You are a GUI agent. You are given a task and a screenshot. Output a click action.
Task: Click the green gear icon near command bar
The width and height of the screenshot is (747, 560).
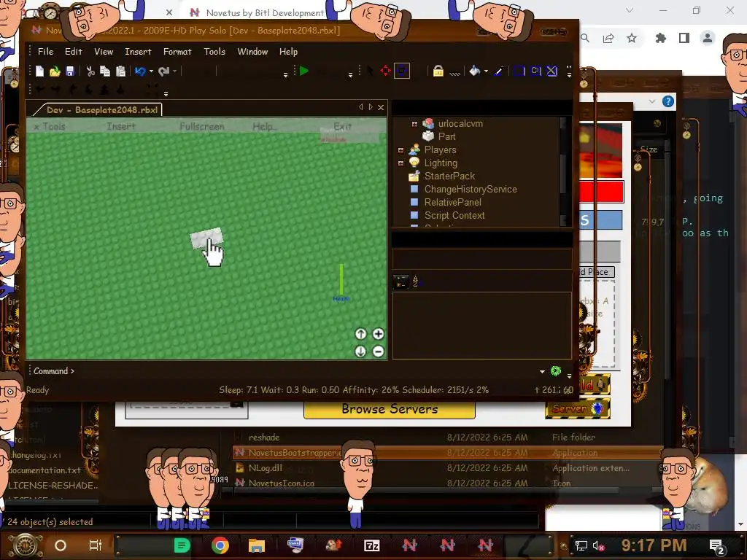tap(555, 370)
